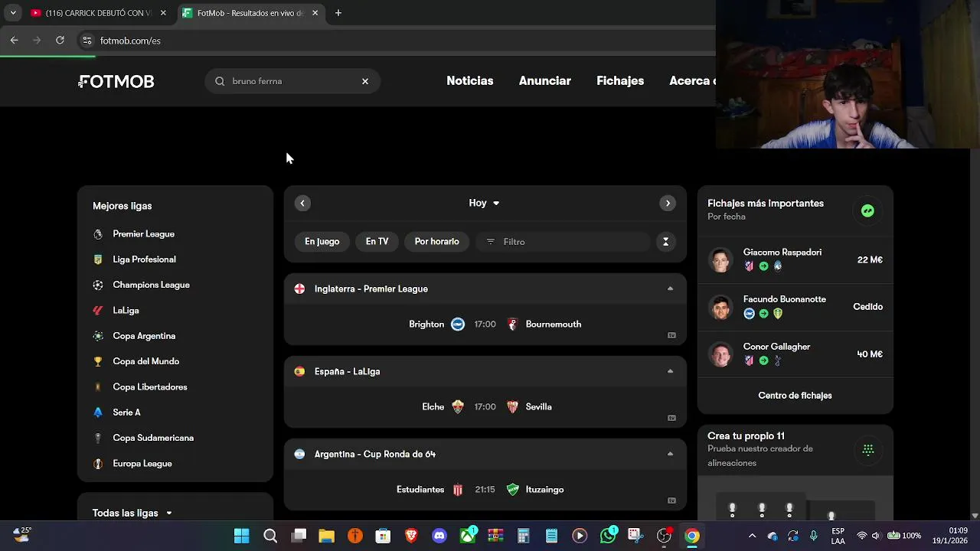980x551 pixels.
Task: Click Giacomo Raspadori player photo
Action: pos(720,260)
